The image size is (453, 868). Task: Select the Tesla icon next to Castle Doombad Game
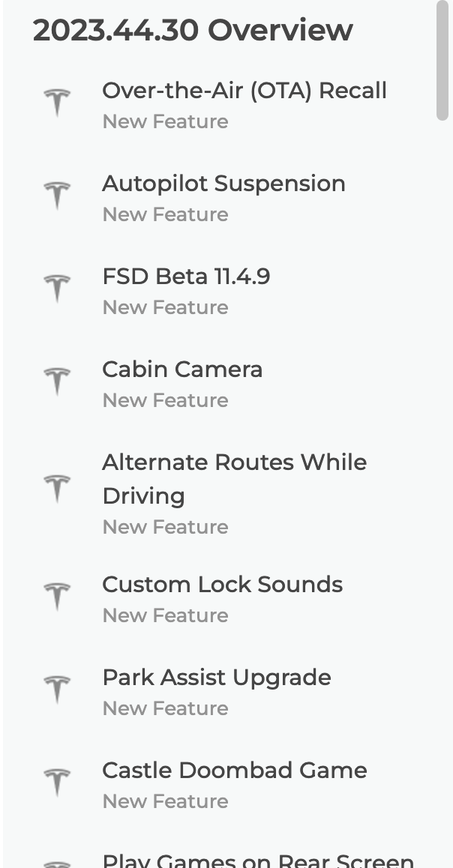pos(57,783)
